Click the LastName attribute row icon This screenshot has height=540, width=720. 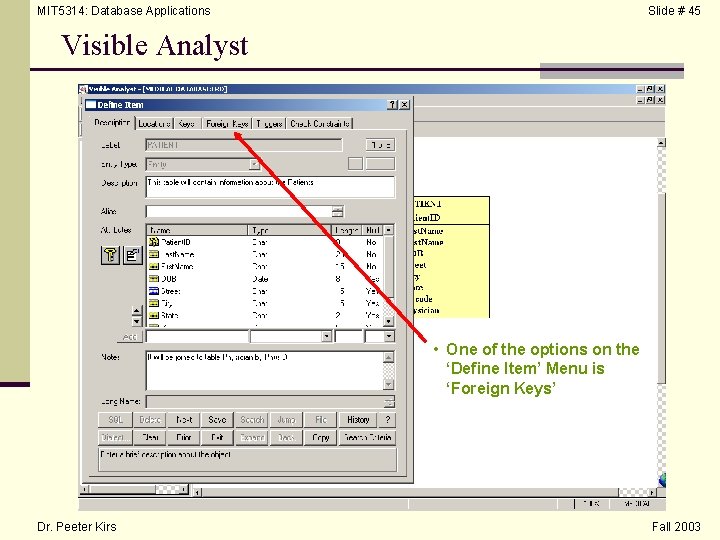pos(154,254)
